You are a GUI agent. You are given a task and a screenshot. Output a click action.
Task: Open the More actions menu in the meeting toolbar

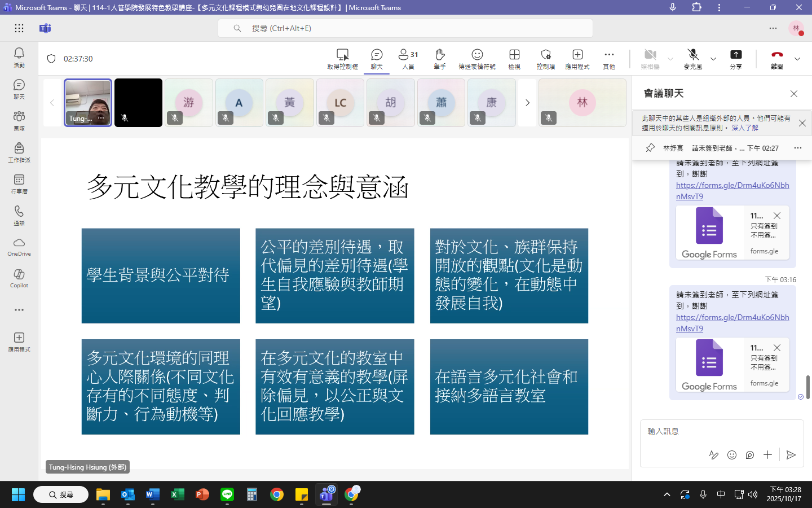tap(609, 58)
